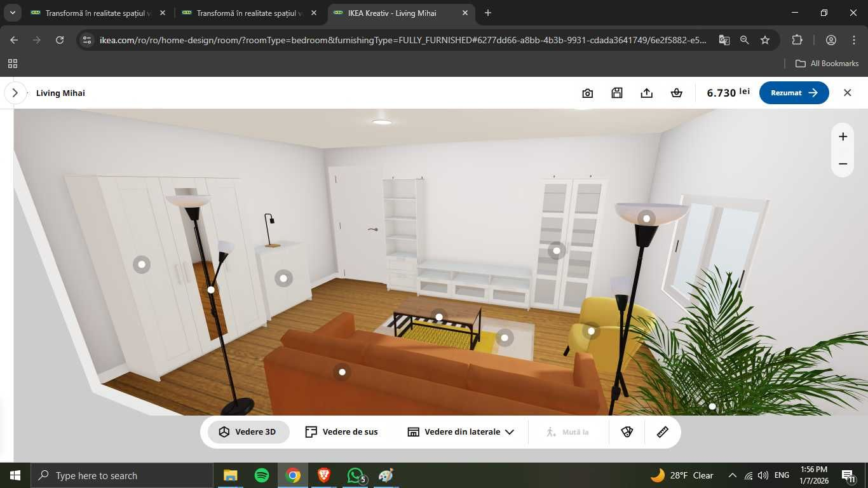Switch to Vedere 3D mode
This screenshot has height=488, width=868.
coord(248,432)
